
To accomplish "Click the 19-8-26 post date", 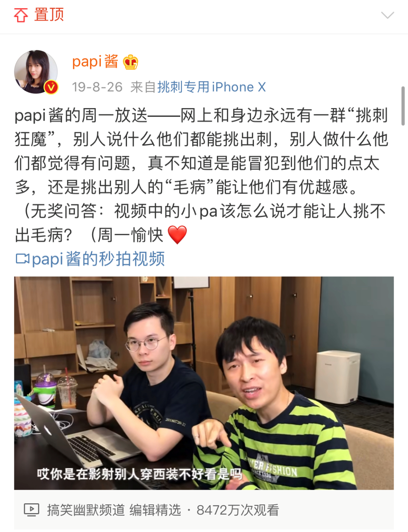I will (97, 87).
